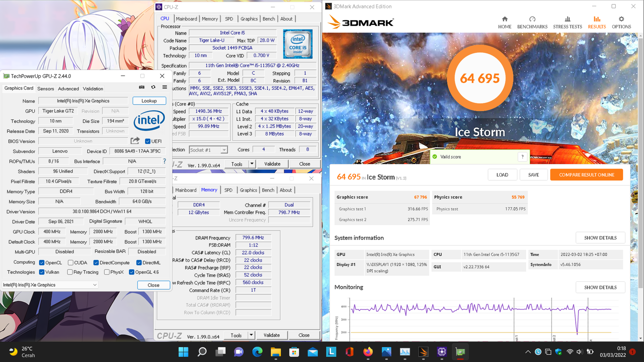Toggle Ray Tracing checkbox
The image size is (644, 362).
point(70,272)
